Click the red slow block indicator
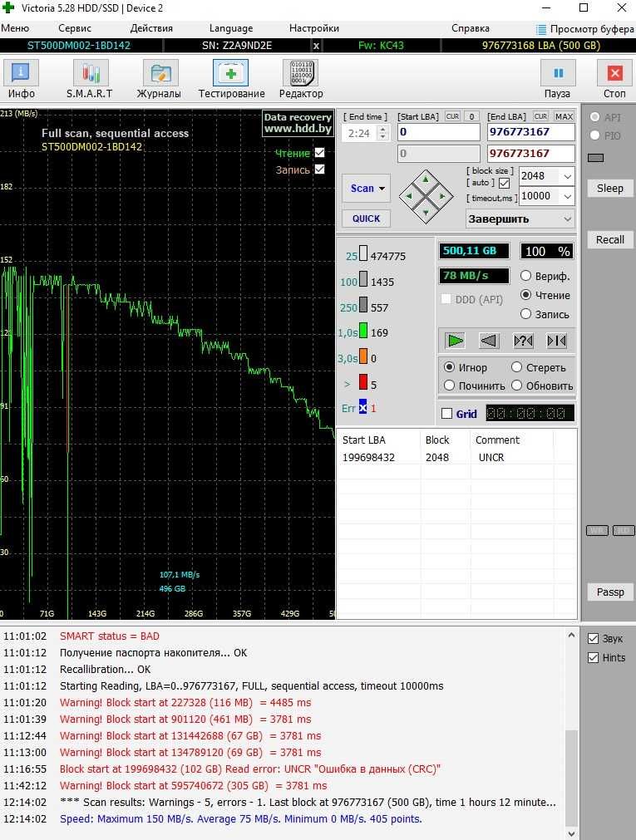Image resolution: width=636 pixels, height=840 pixels. 363,382
